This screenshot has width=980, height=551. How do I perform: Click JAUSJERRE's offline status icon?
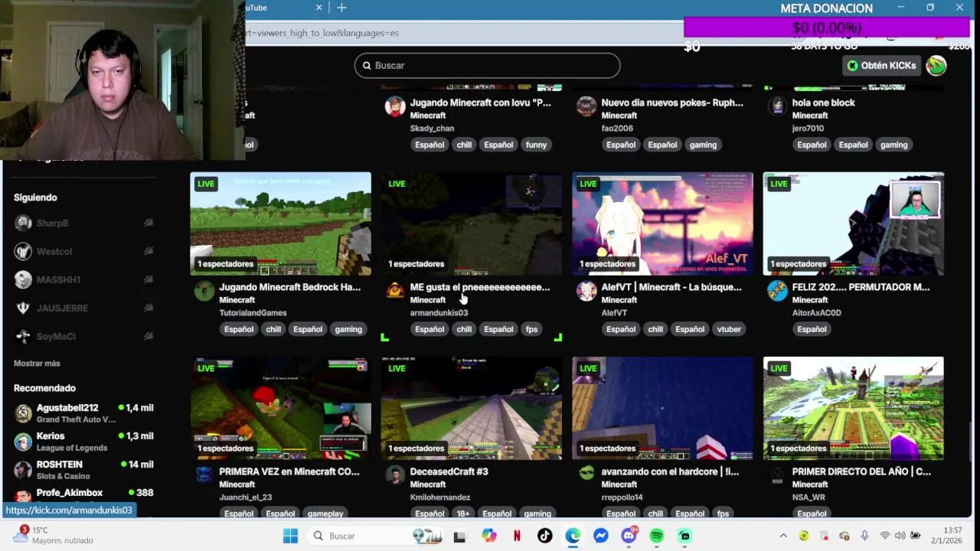(149, 308)
